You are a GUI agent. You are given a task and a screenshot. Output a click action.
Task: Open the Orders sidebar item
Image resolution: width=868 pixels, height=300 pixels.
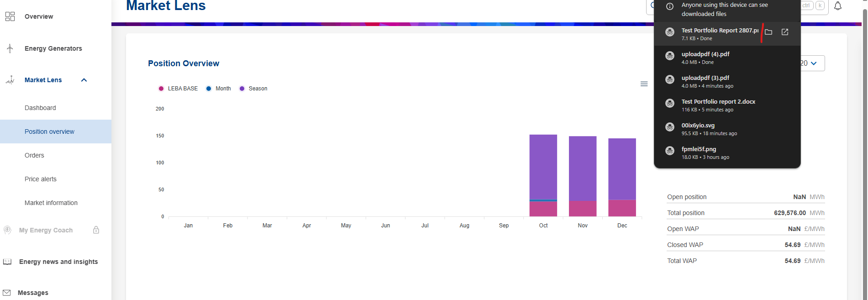click(34, 155)
